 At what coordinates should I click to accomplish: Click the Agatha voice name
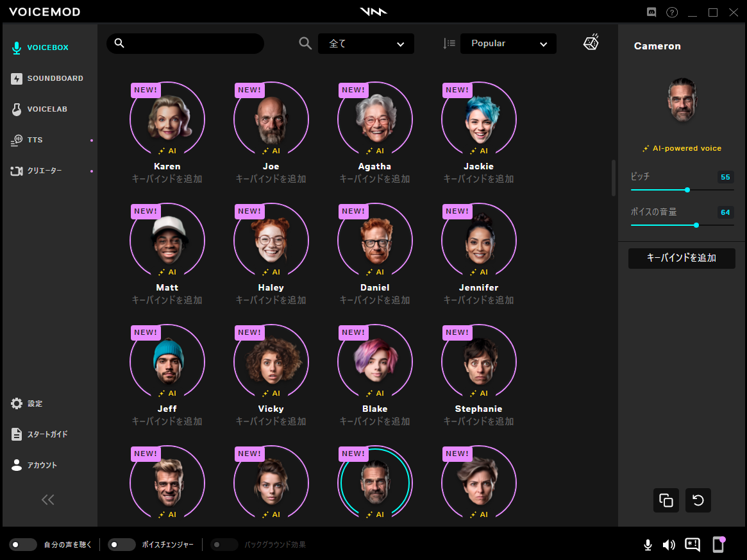coord(375,166)
